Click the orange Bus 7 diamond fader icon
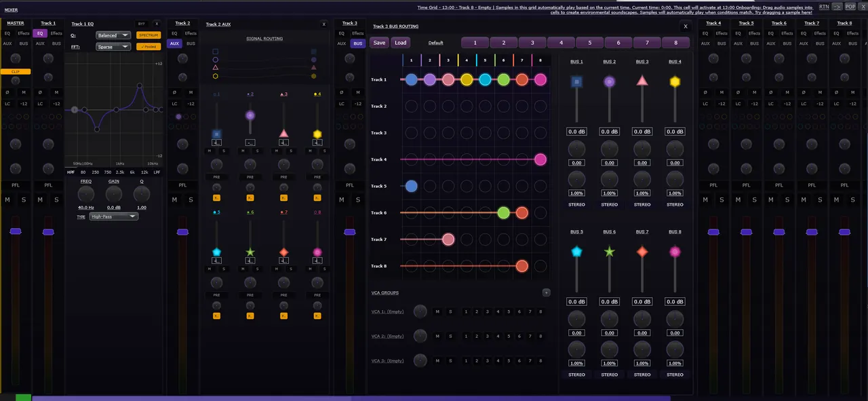868x401 pixels. (642, 252)
